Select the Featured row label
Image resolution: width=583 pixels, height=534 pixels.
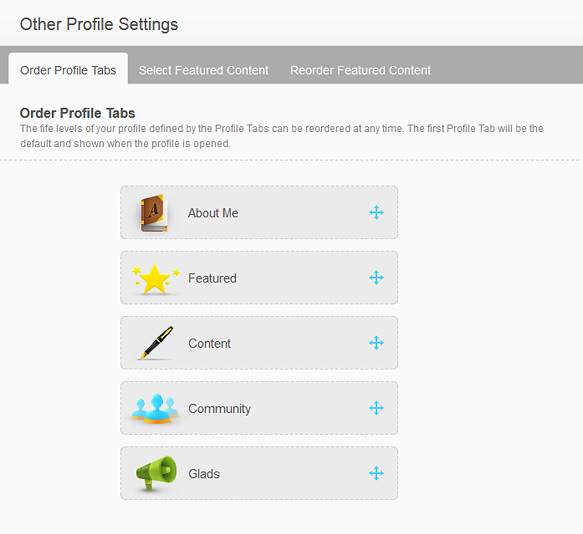pos(212,278)
